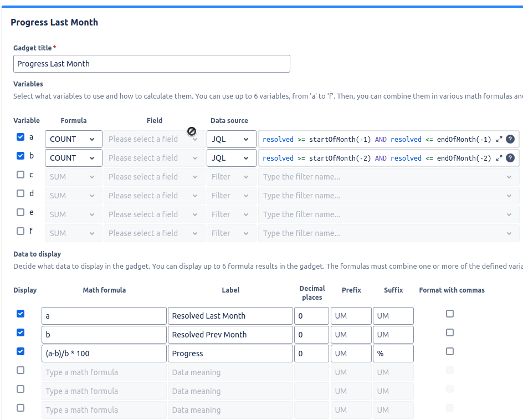Edit the 'Resolved Prev Month' label field
The height and width of the screenshot is (420, 523).
point(230,335)
